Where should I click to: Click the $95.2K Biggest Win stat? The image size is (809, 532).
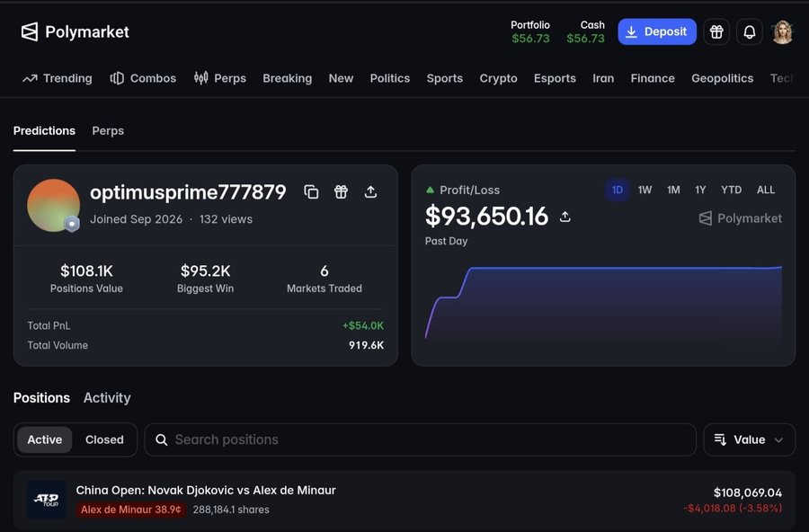205,279
